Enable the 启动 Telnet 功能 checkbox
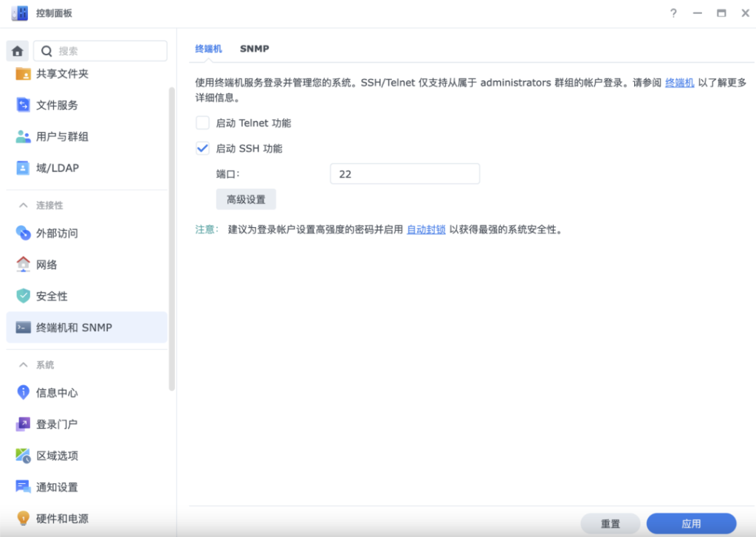The height and width of the screenshot is (537, 756). pos(202,123)
